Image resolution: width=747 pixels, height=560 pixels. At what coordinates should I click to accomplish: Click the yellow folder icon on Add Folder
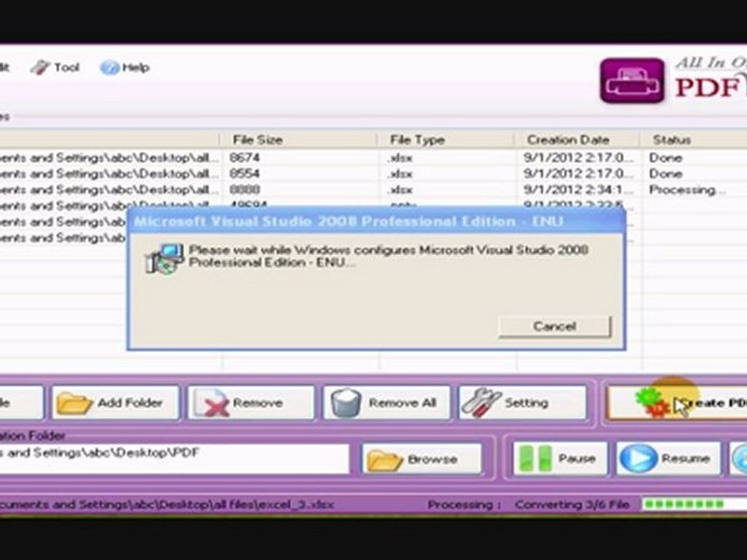click(74, 404)
